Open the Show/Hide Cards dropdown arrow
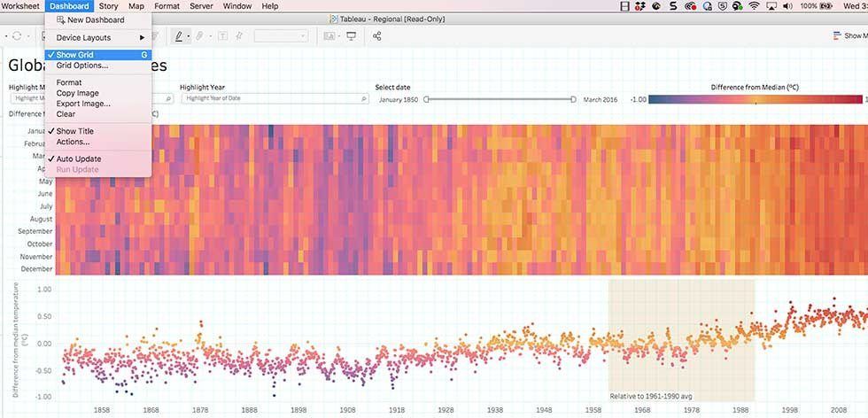868x418 pixels. coord(338,36)
